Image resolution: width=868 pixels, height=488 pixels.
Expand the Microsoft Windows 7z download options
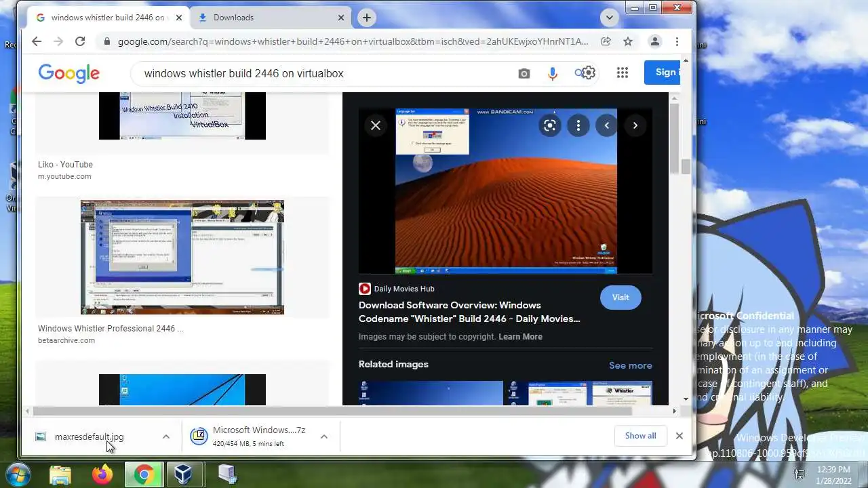click(324, 436)
